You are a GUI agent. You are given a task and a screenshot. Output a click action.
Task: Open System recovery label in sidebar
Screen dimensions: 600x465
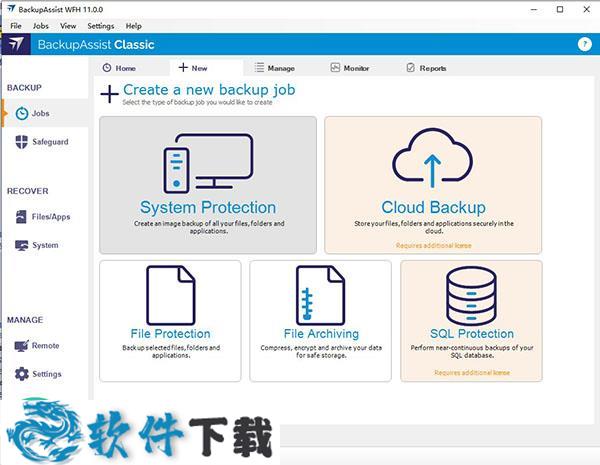pos(45,245)
